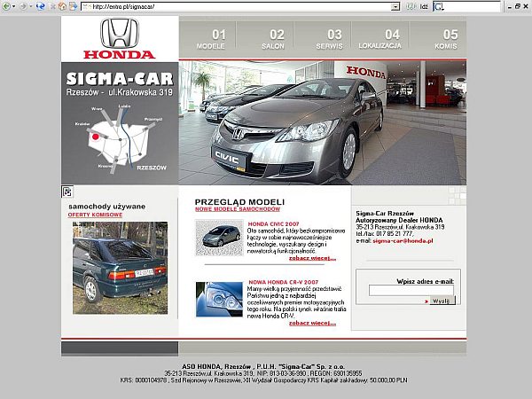Click the Go icon next to address bar
This screenshot has width=532, height=399.
411,6
